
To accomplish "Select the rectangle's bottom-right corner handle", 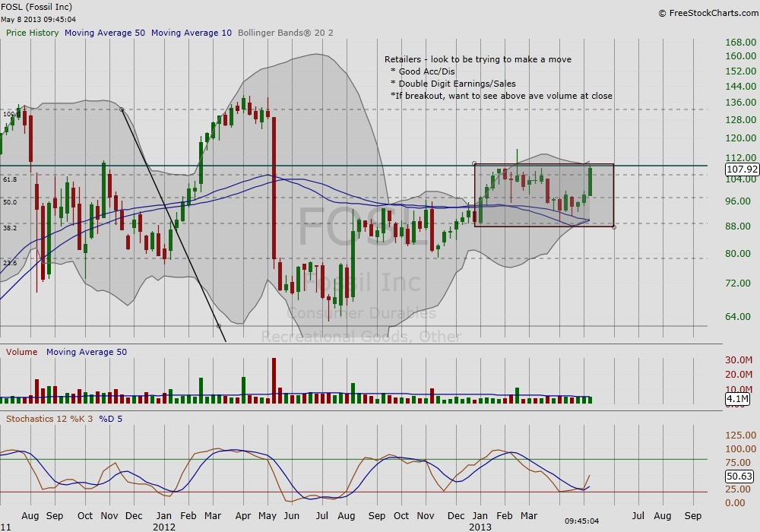I will (614, 226).
